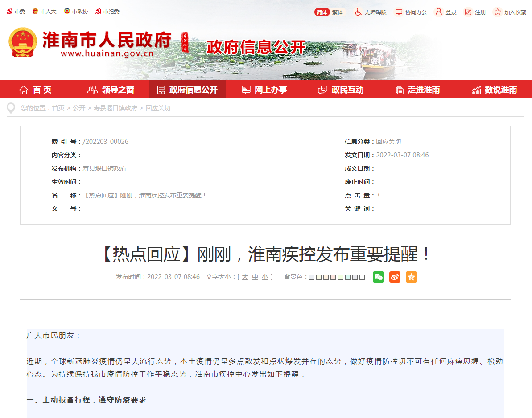Click the 注册 pencil icon

click(x=467, y=12)
